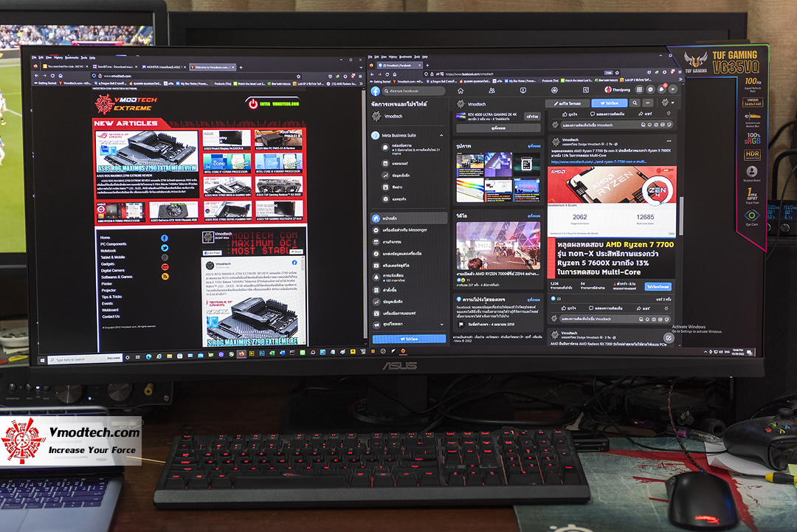Open the Gaming icon in Facebook navigation
The width and height of the screenshot is (797, 532).
[586, 90]
